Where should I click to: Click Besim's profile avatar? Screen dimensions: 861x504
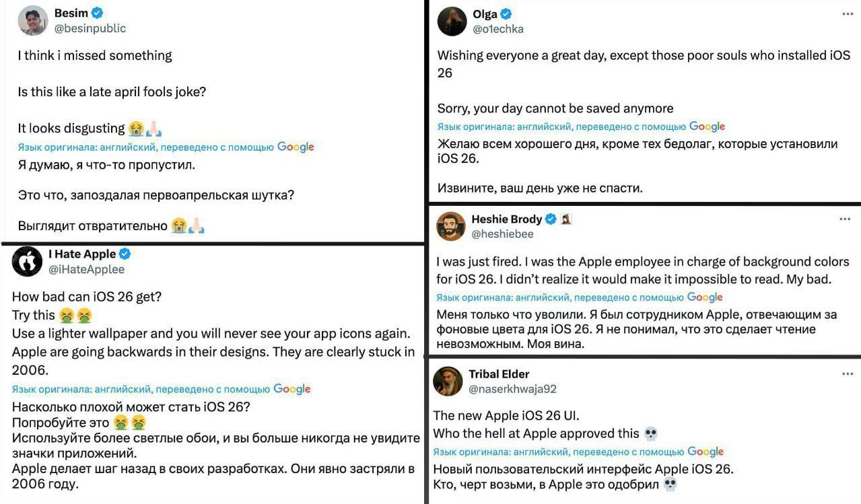[x=32, y=21]
